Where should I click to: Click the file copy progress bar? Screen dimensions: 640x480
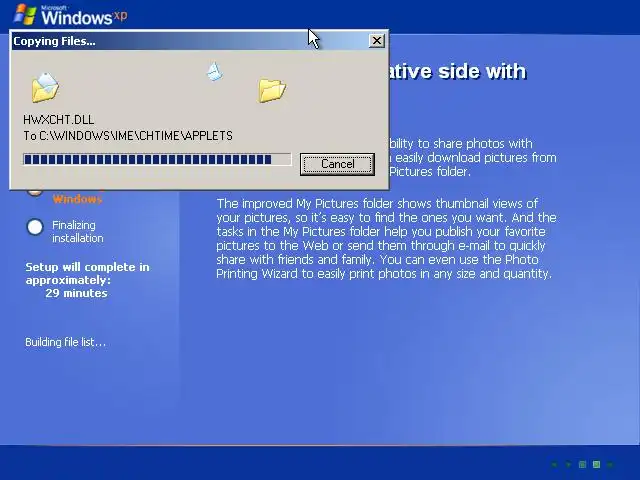pyautogui.click(x=157, y=159)
